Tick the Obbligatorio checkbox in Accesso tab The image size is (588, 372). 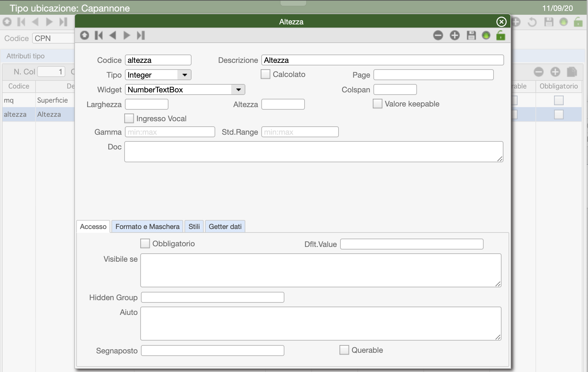(145, 244)
